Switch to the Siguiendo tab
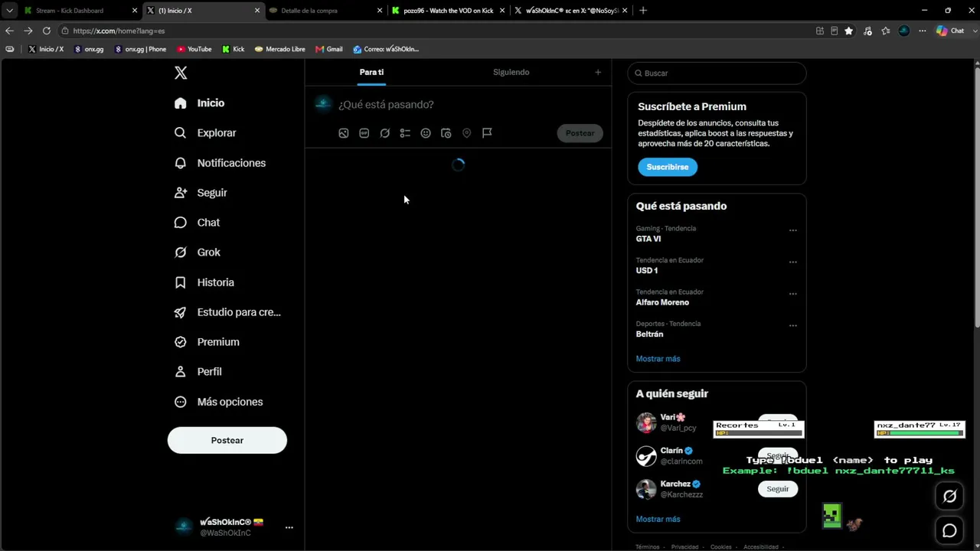980x551 pixels. 511,72
